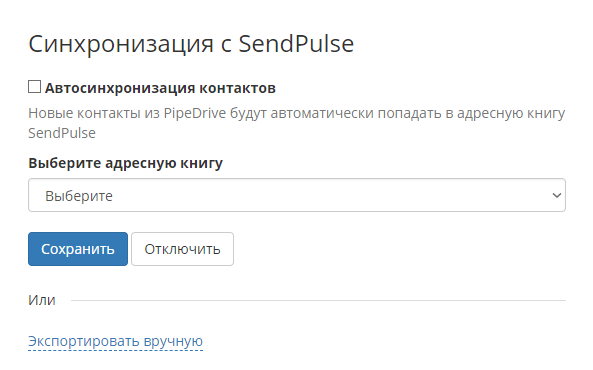Click the Синхронизация с SendPulse heading
593x370 pixels.
[x=191, y=44]
